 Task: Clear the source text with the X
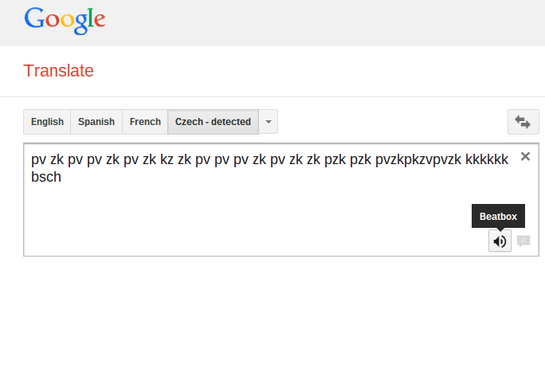pyautogui.click(x=525, y=156)
